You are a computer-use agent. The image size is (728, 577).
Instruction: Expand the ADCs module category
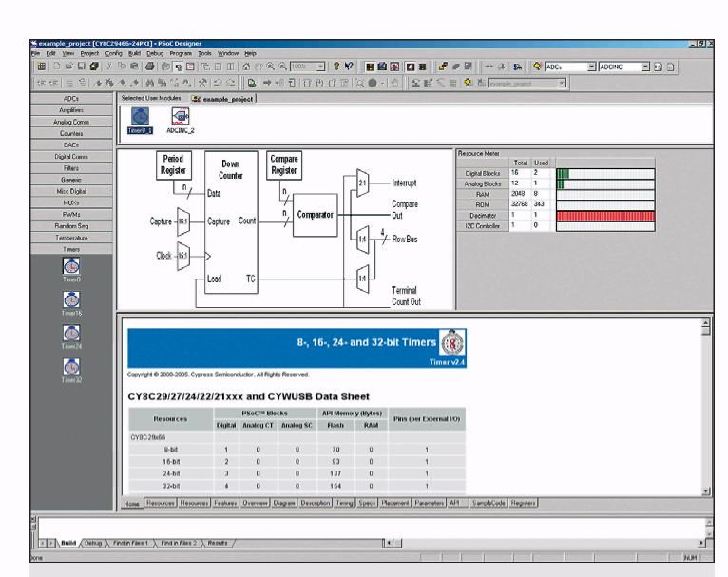pyautogui.click(x=71, y=99)
